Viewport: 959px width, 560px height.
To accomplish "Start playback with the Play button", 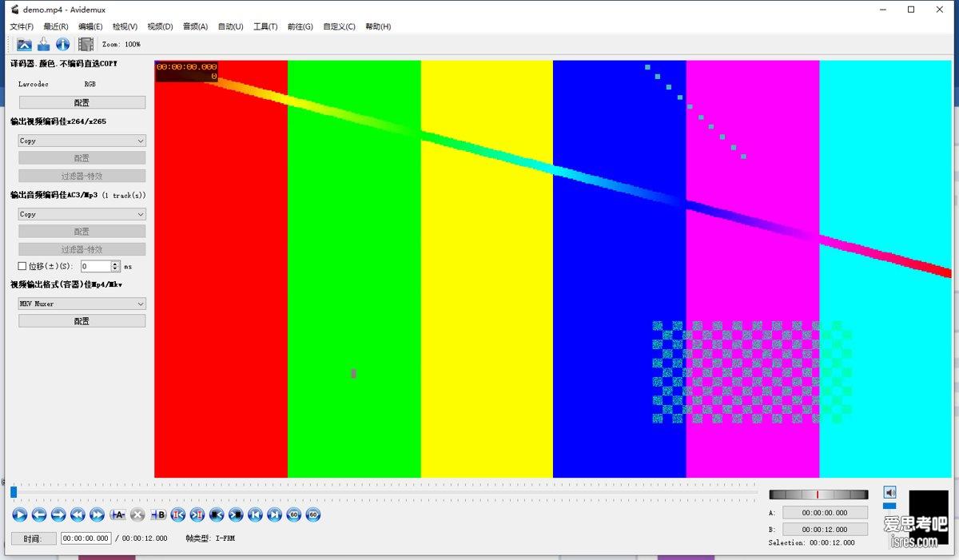I will (x=20, y=515).
